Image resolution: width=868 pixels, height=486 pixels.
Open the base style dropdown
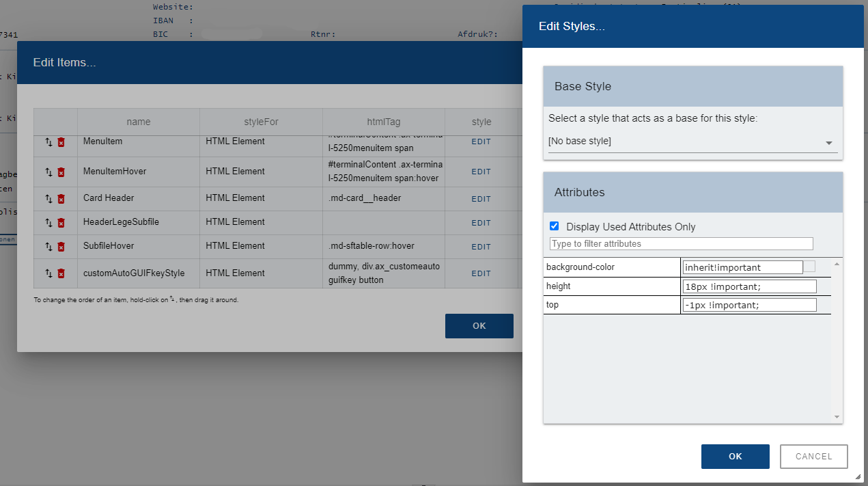(693, 142)
